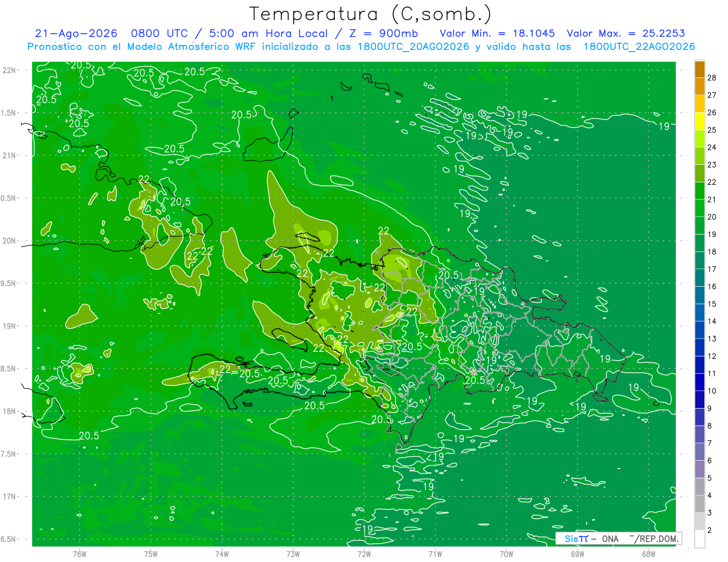728x562 pixels.
Task: Click color legend tick label "7"
Action: pos(710,443)
